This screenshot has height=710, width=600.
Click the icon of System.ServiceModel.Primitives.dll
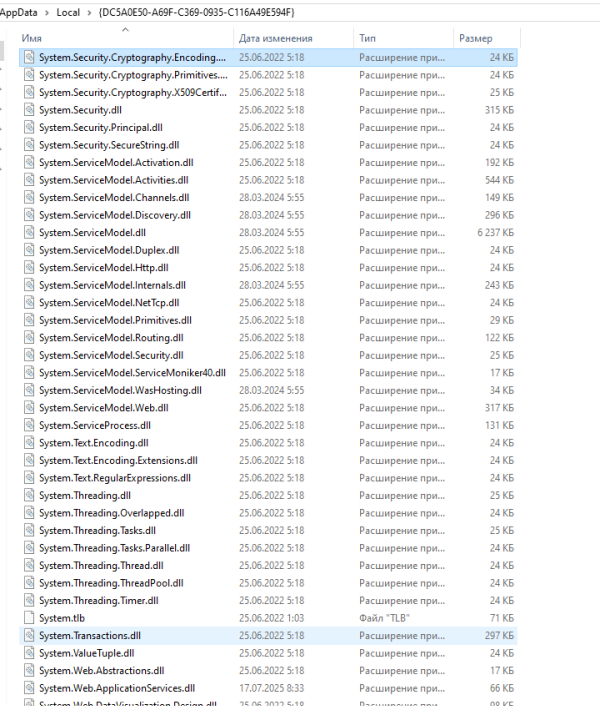click(29, 320)
